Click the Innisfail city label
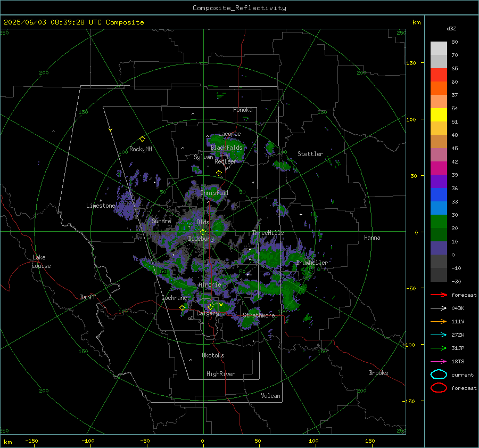479x448 pixels. pyautogui.click(x=214, y=193)
